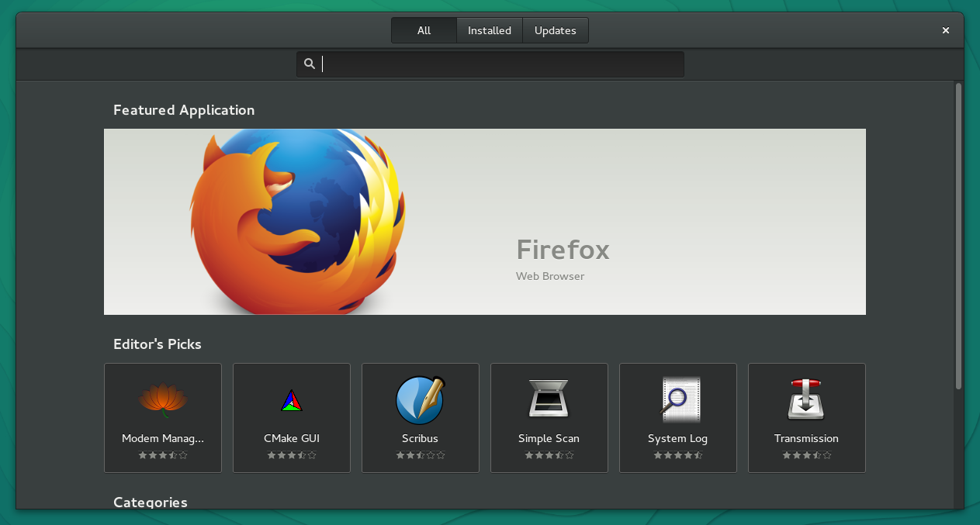
Task: Click the CMake GUI icon
Action: pos(291,399)
